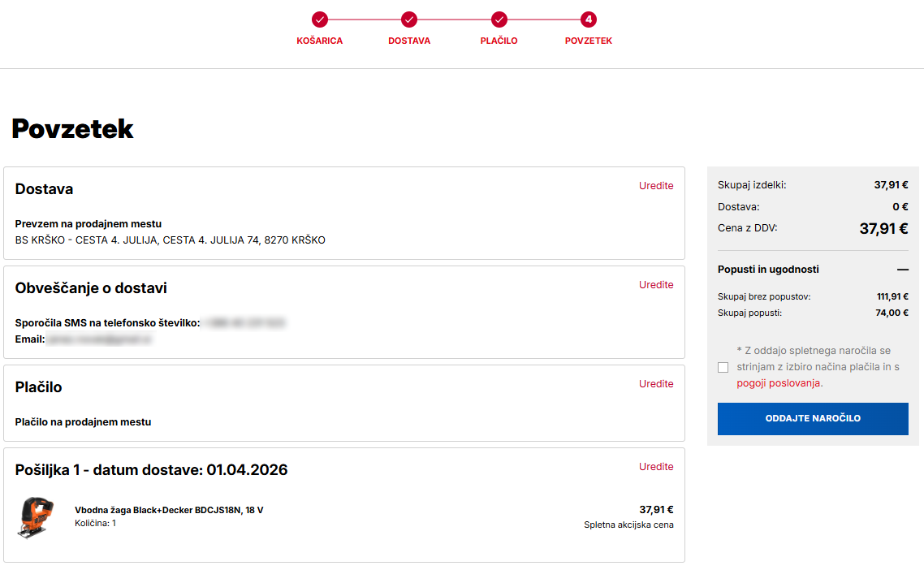This screenshot has width=924, height=570.
Task: Select the POVZETEK step label
Action: (589, 41)
